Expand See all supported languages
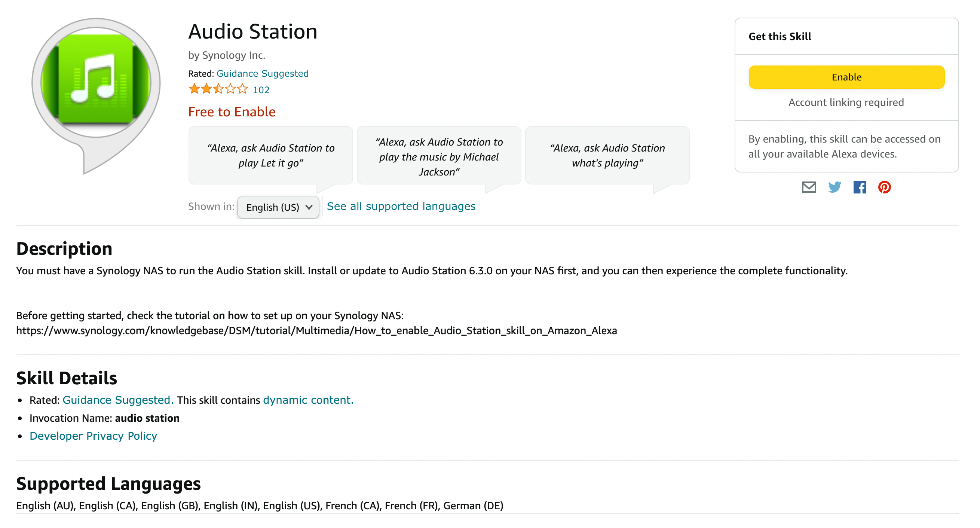980x528 pixels. (401, 206)
